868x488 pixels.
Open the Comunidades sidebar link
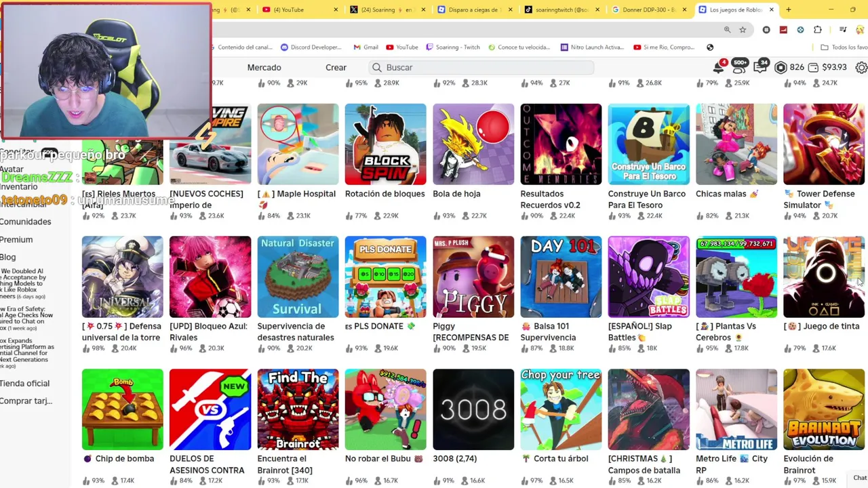pyautogui.click(x=26, y=222)
